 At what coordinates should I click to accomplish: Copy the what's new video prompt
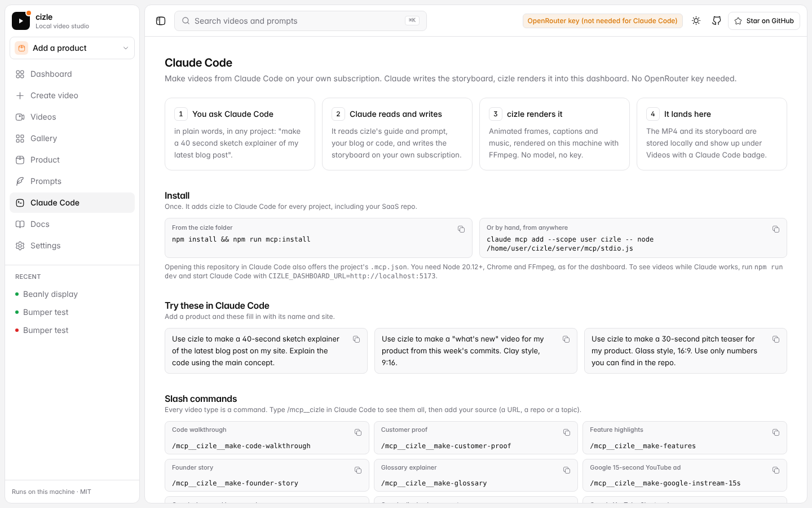click(x=566, y=339)
